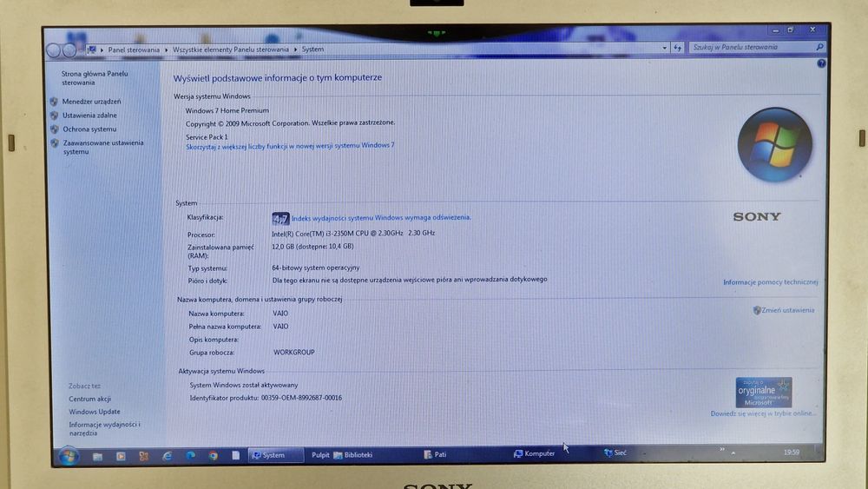This screenshot has width=868, height=489.
Task: Open the file explorer icon on taskbar
Action: coord(97,456)
